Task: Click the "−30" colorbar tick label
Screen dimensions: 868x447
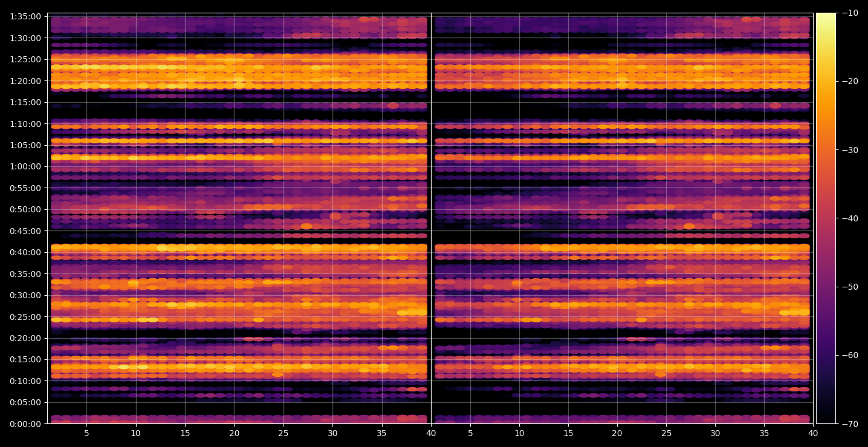Action: (849, 150)
